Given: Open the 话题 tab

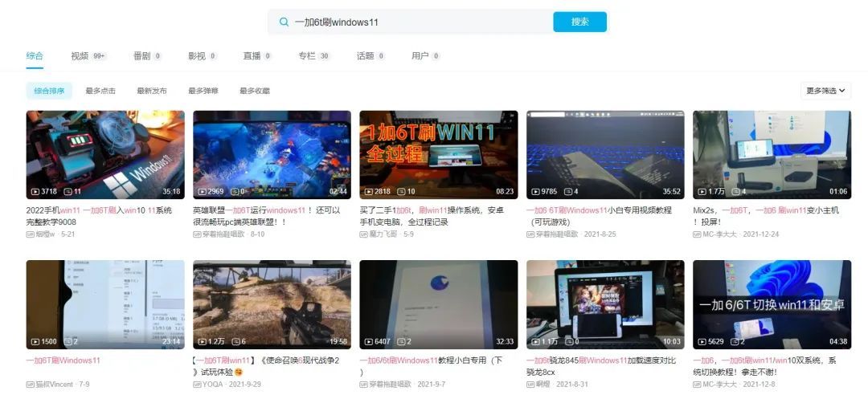Looking at the screenshot, I should click(371, 56).
